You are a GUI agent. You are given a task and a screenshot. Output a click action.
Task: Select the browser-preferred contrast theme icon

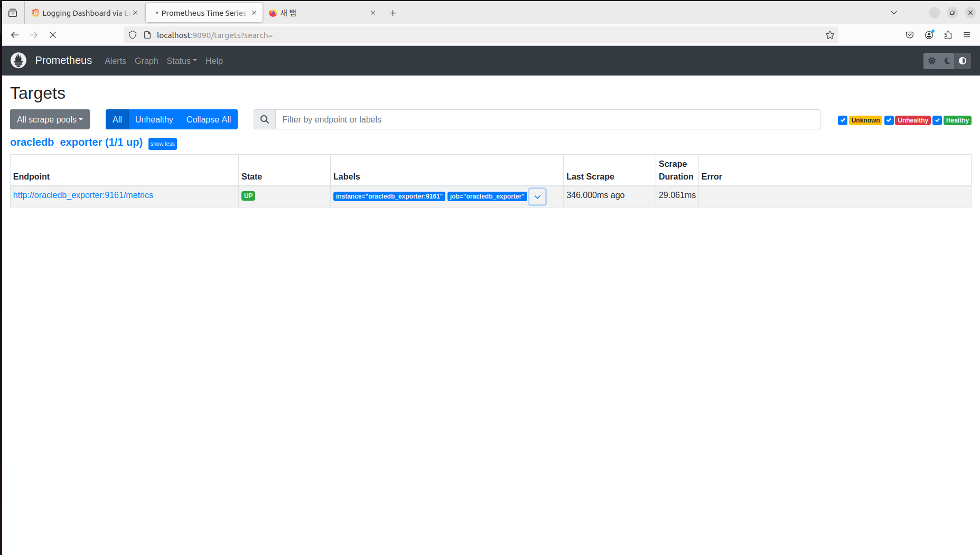click(x=963, y=61)
